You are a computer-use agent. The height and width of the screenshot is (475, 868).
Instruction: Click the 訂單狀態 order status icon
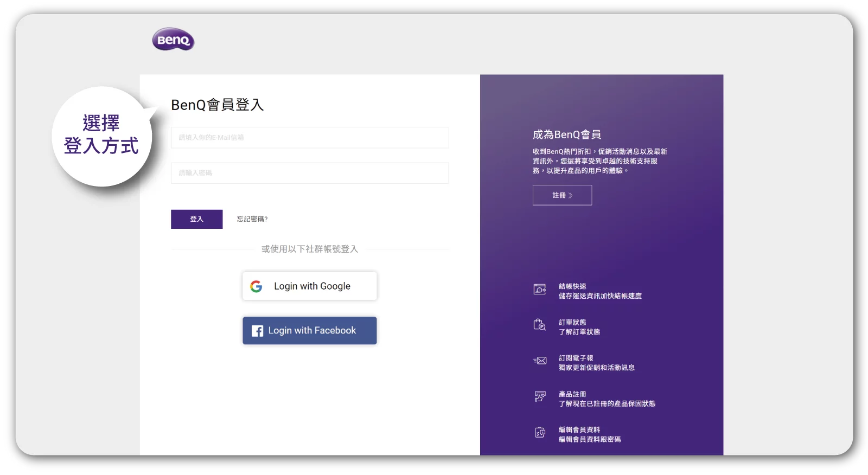point(540,325)
